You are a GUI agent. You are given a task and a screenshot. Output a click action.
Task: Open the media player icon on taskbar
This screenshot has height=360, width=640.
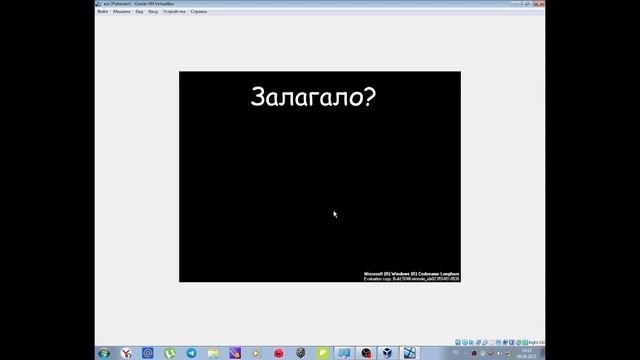click(257, 353)
